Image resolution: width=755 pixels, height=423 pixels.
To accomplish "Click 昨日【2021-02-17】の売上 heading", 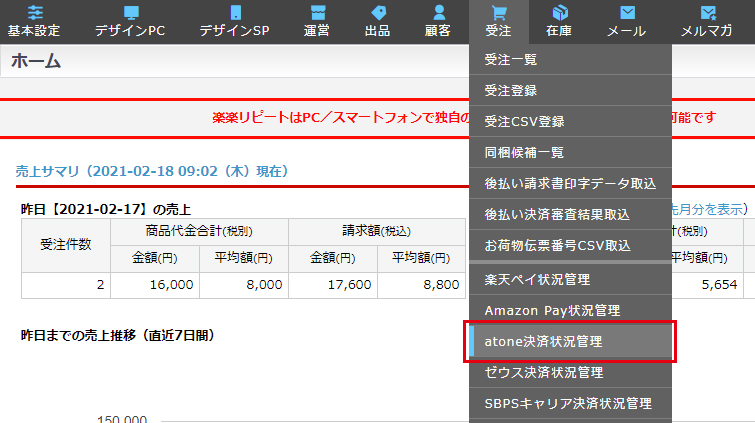I will point(106,210).
